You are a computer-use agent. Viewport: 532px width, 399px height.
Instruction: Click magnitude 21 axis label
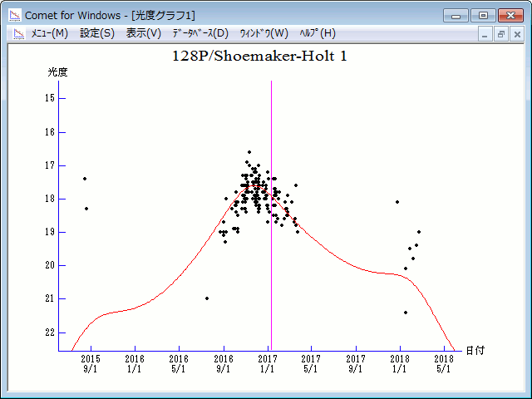(50, 298)
